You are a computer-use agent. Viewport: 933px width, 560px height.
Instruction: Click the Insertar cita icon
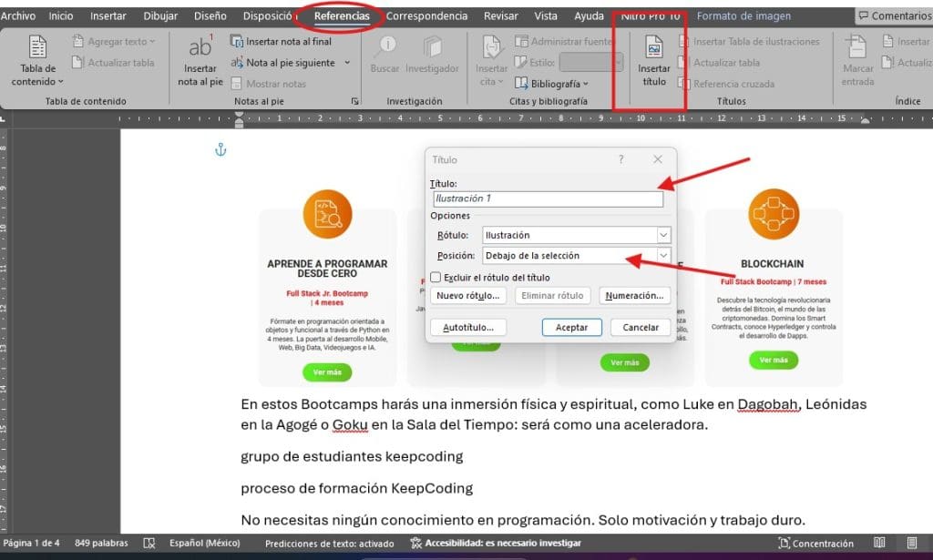(491, 49)
